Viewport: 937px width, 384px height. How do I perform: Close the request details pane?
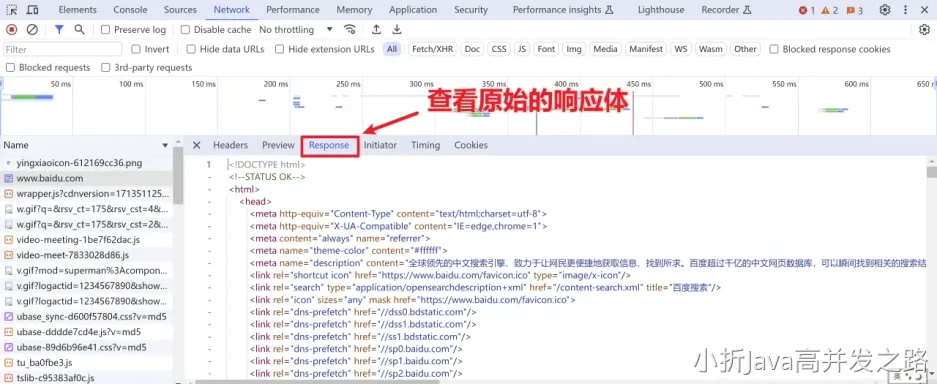point(196,145)
